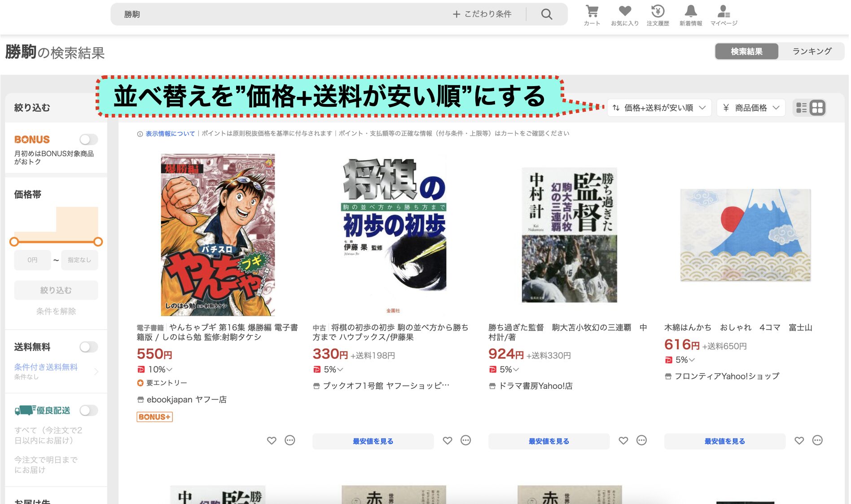This screenshot has height=504, width=851.
Task: Open My Page (マイページ) icon
Action: [724, 15]
